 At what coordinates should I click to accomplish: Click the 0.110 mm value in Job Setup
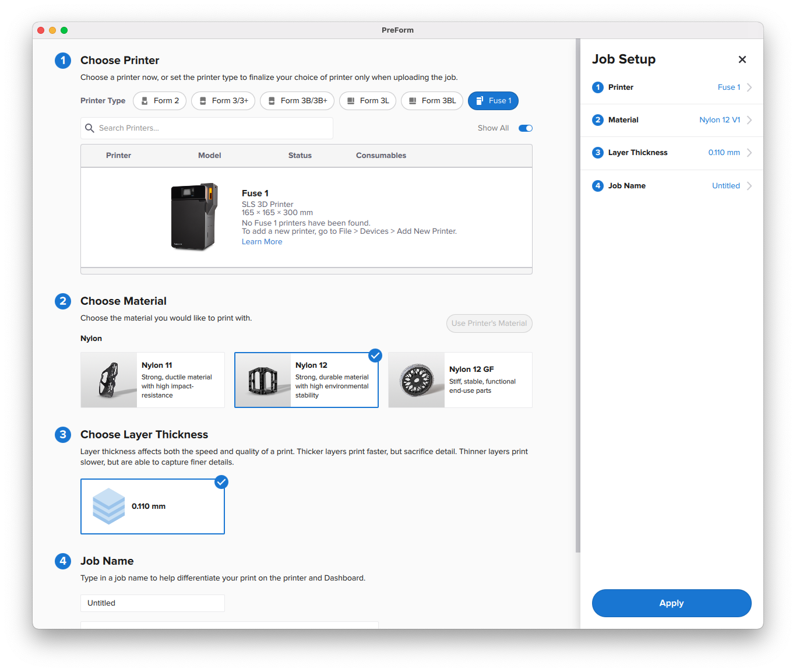724,153
